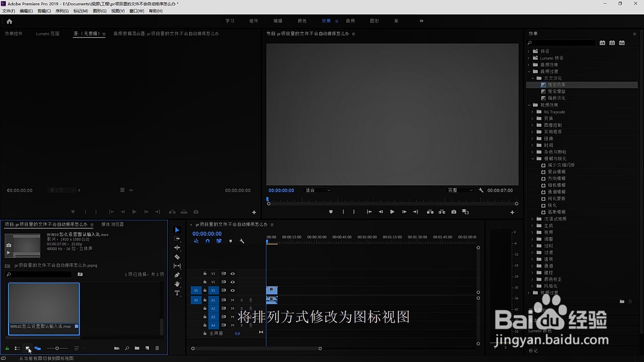Click the Find icon in project panel
644x362 pixels.
click(x=127, y=348)
